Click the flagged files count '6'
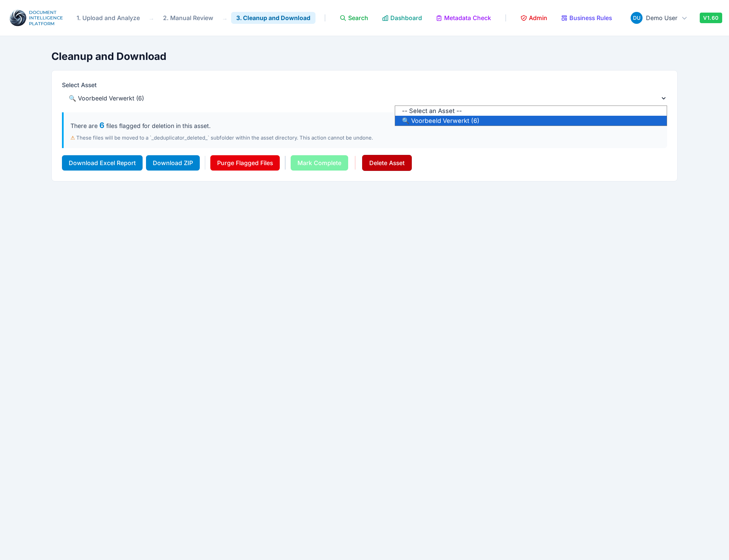 tap(102, 126)
